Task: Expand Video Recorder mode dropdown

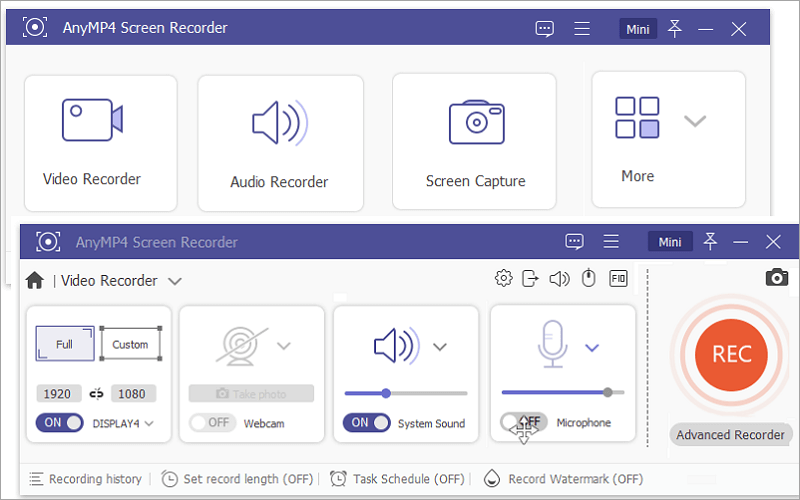Action: coord(174,281)
